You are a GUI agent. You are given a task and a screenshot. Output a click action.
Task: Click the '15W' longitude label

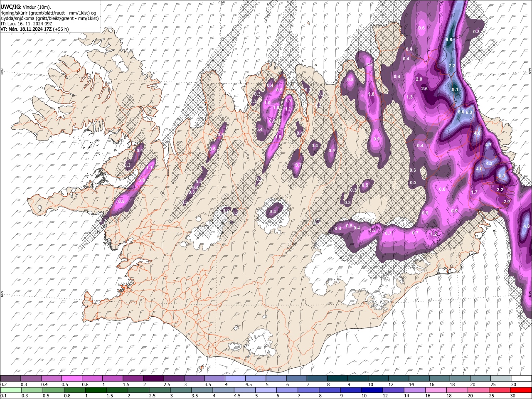[440, 2]
